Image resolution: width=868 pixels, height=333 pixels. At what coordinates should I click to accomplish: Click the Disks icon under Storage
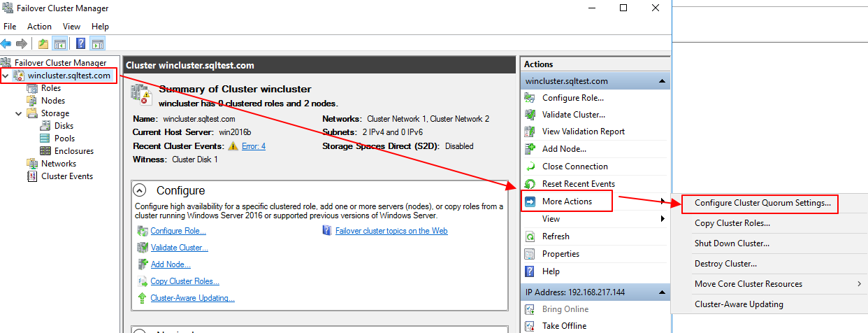click(x=45, y=126)
